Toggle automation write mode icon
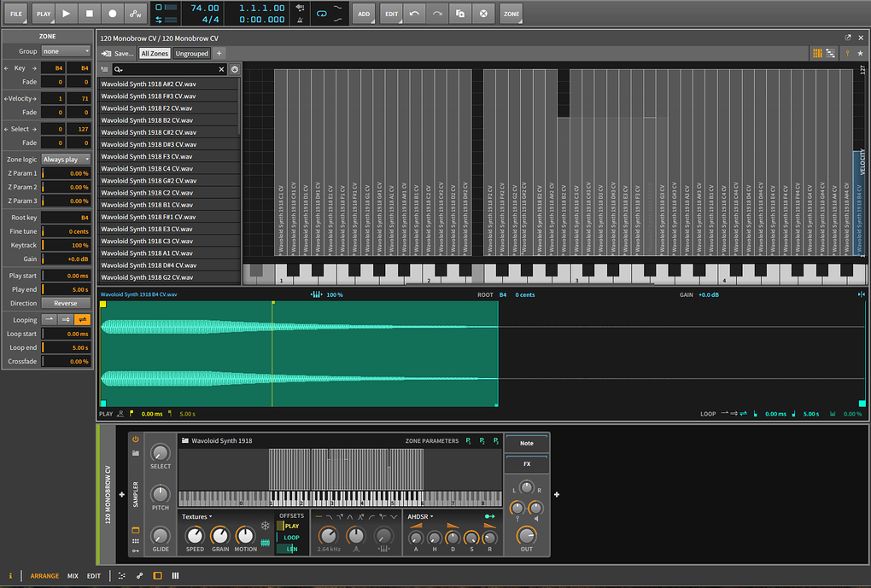The width and height of the screenshot is (871, 588). (136, 14)
